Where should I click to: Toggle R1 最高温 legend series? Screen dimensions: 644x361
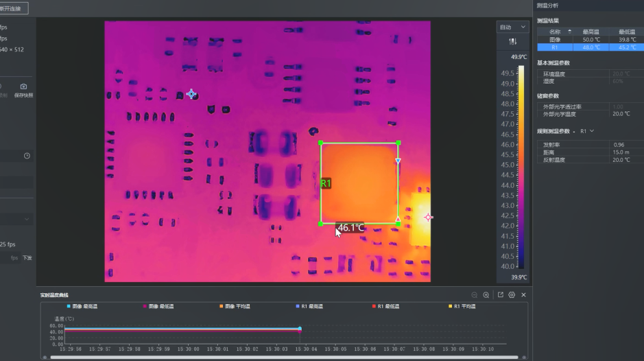[309, 306]
